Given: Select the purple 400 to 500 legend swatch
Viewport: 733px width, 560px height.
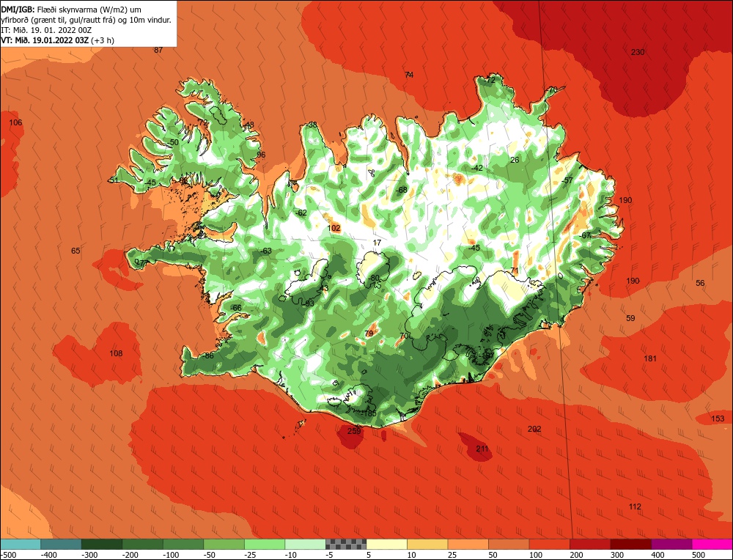Looking at the screenshot, I should click(671, 544).
